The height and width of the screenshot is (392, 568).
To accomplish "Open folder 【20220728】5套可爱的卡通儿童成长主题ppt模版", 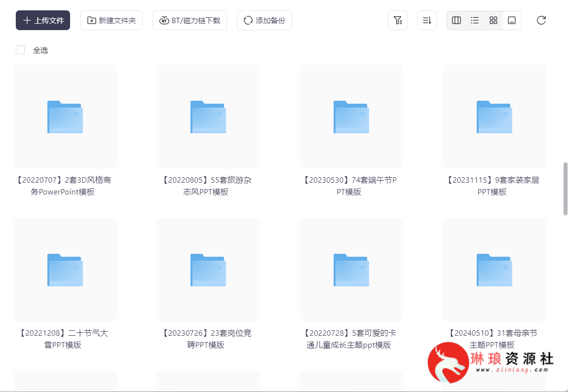I will click(x=351, y=270).
